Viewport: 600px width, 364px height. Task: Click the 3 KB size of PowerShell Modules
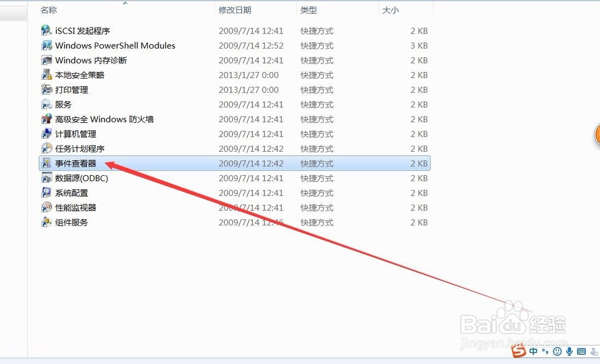(419, 46)
